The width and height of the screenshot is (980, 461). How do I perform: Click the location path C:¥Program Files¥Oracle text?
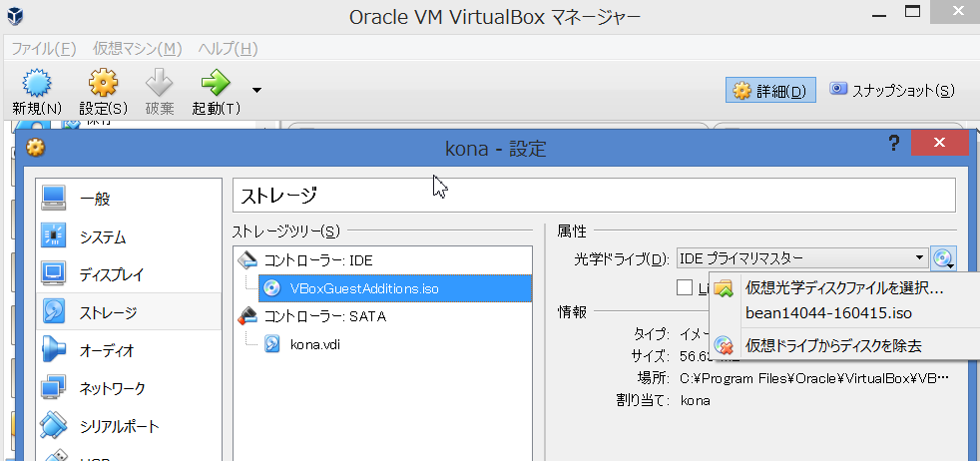(x=815, y=378)
